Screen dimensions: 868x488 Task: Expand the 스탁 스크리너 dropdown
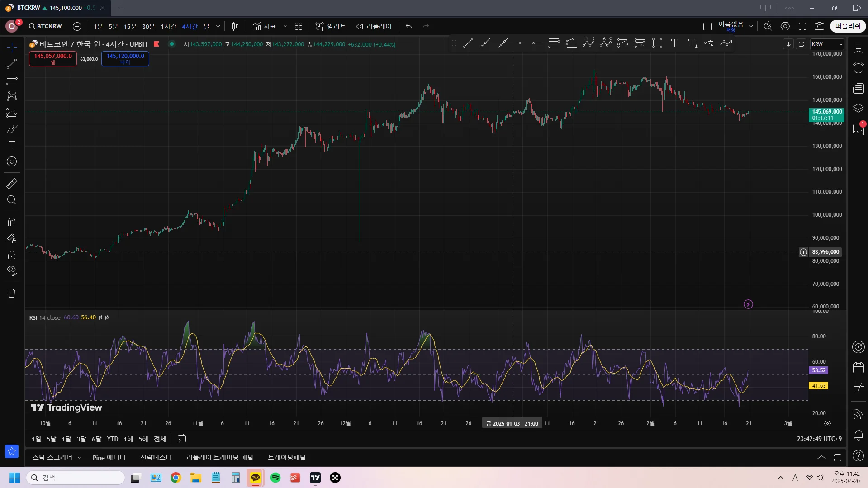coord(80,458)
